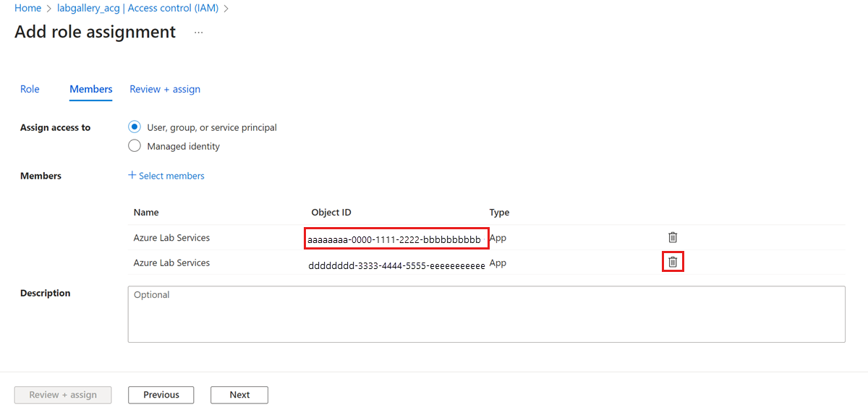Click the Add role assignment page title
Image resolution: width=868 pixels, height=418 pixels.
pos(95,32)
